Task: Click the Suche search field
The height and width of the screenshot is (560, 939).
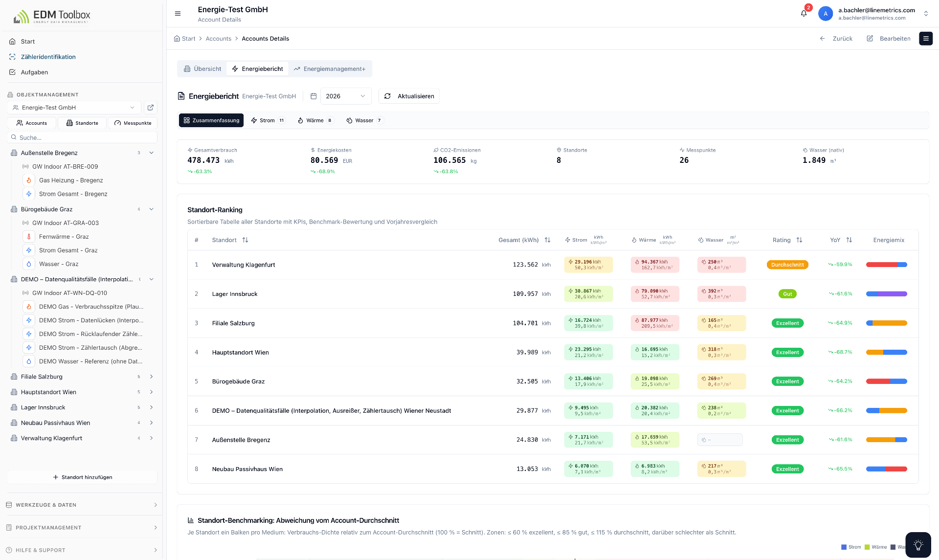Action: pyautogui.click(x=82, y=137)
